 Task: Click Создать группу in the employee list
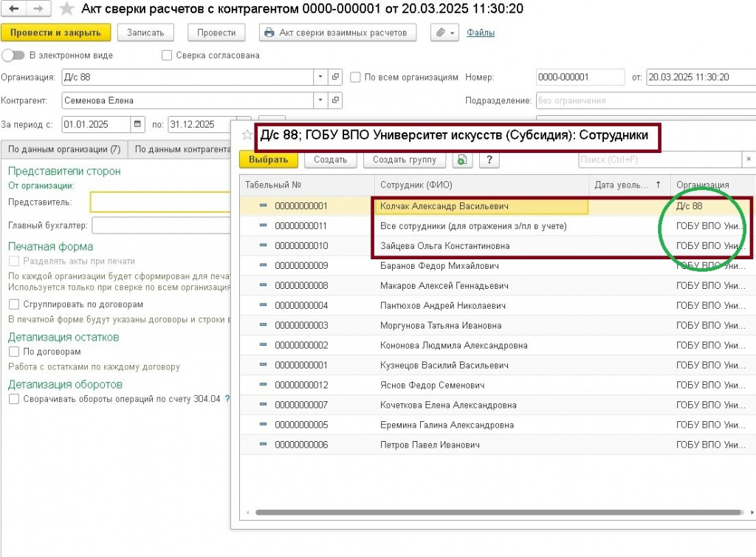404,160
